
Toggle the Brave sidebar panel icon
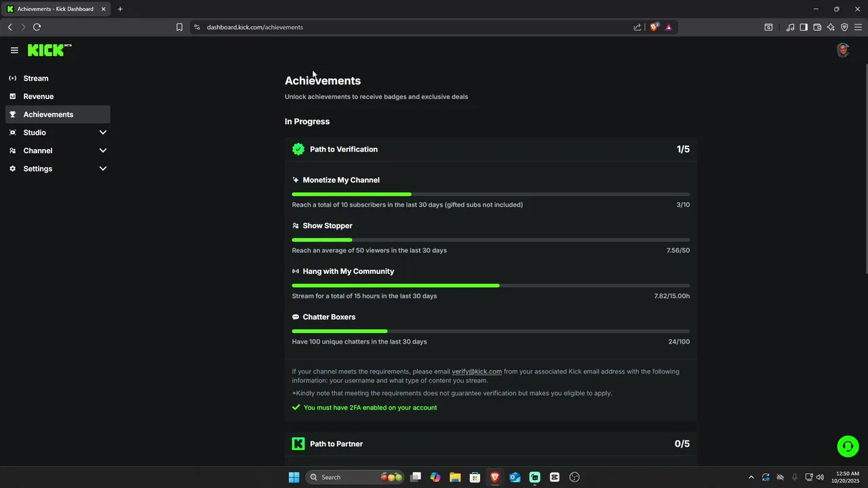tap(804, 27)
